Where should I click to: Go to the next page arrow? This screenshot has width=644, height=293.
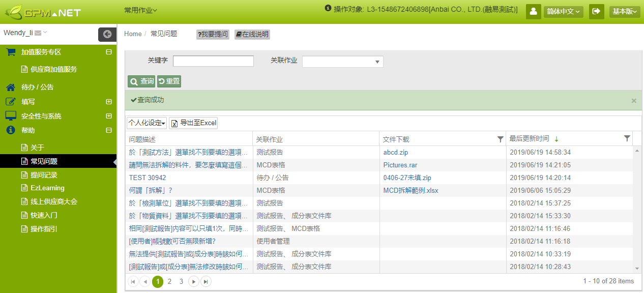[194, 281]
